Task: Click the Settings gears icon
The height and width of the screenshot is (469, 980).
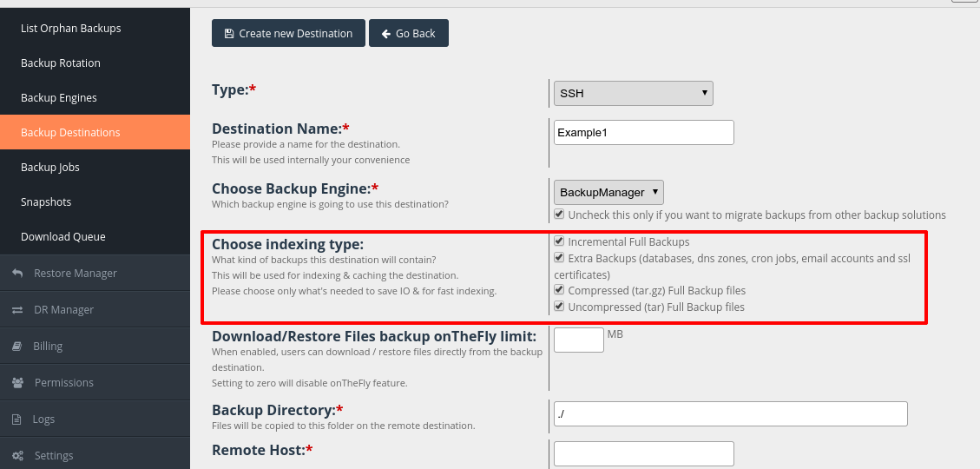Action: point(17,455)
